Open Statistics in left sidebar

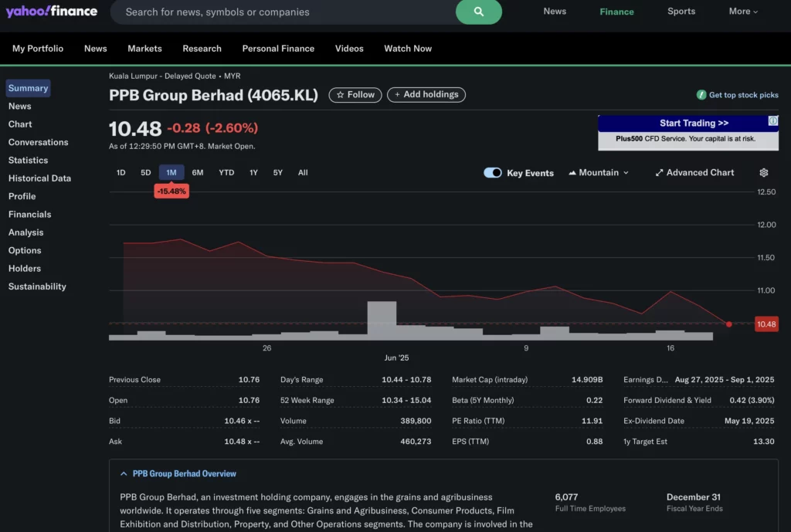(29, 161)
